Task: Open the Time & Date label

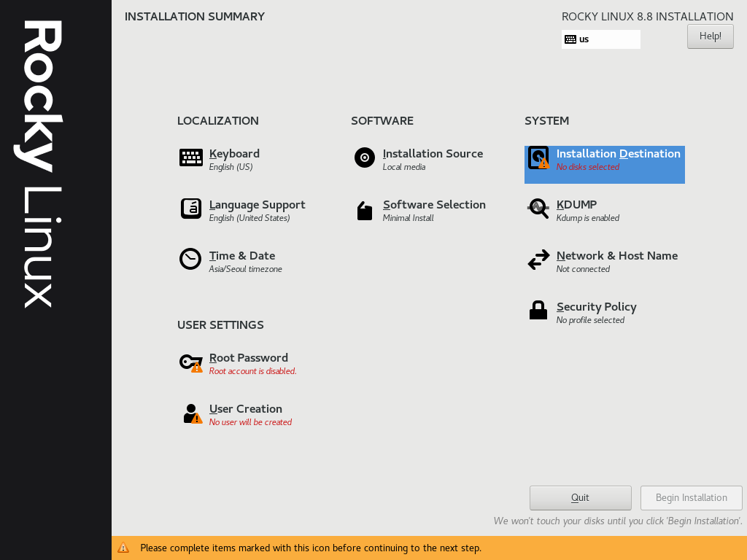Action: coord(242,256)
